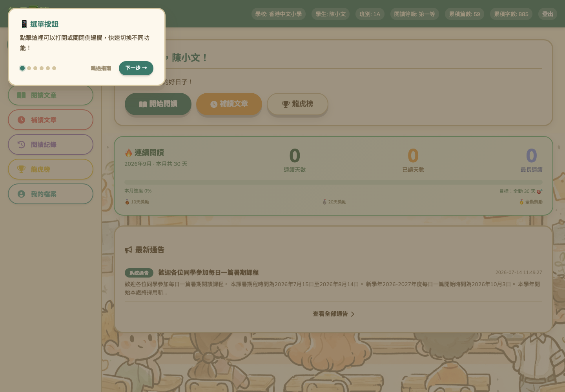Click the text 2026年9月 · 本月共 30 天

click(x=156, y=164)
